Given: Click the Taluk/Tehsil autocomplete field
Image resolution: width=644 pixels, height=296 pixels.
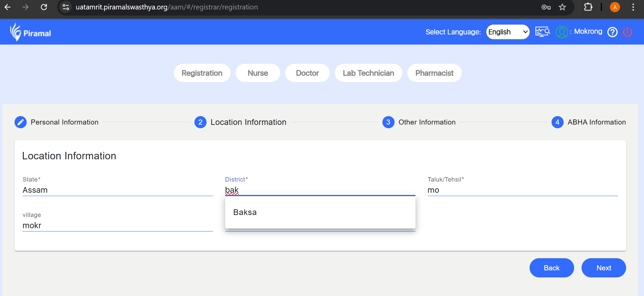Looking at the screenshot, I should (522, 190).
